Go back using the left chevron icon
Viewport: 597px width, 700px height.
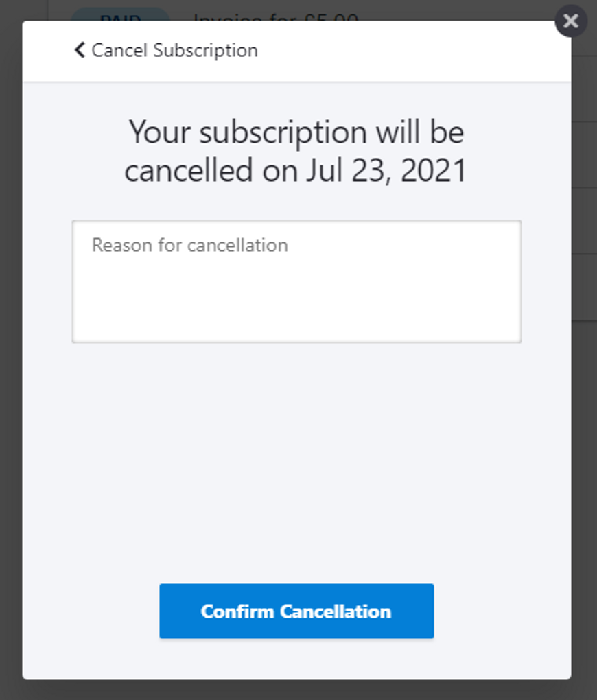80,50
